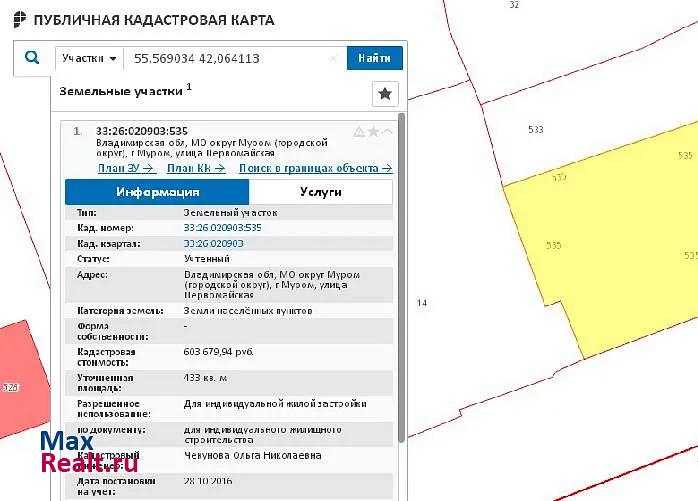The height and width of the screenshot is (501, 698).
Task: Switch to the Услуги tab
Action: [320, 192]
